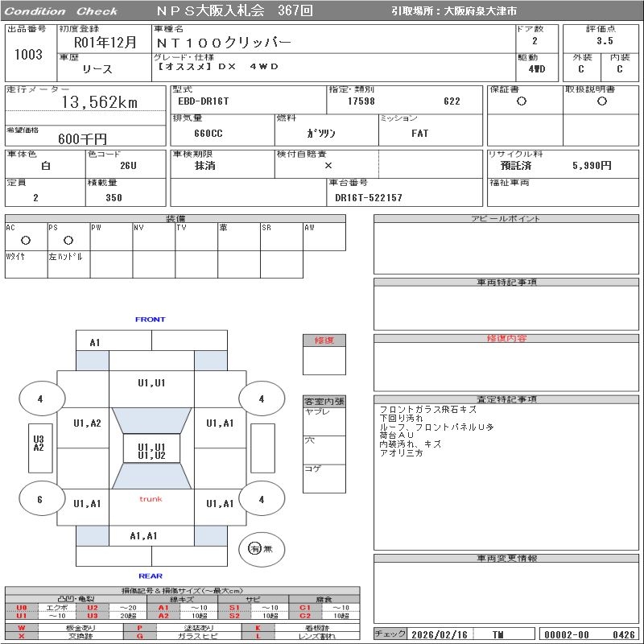
Task: Toggle the 保証書 circle mark
Action: 522,101
